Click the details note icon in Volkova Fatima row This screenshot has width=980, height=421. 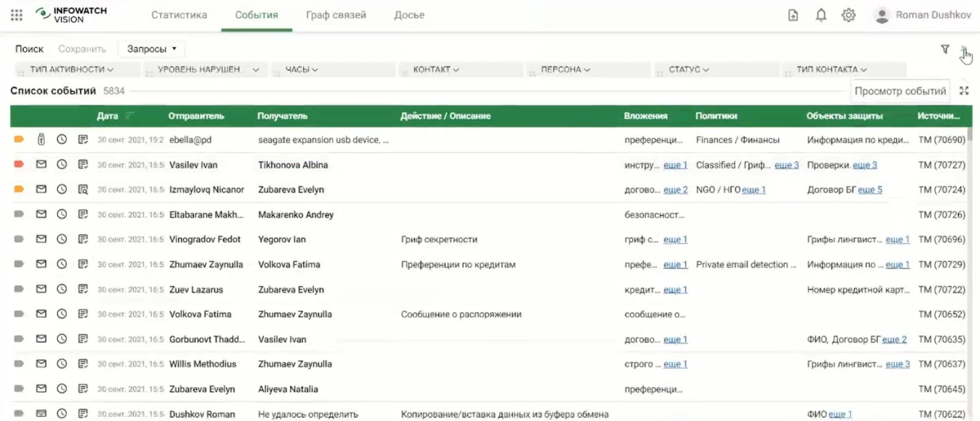(83, 314)
